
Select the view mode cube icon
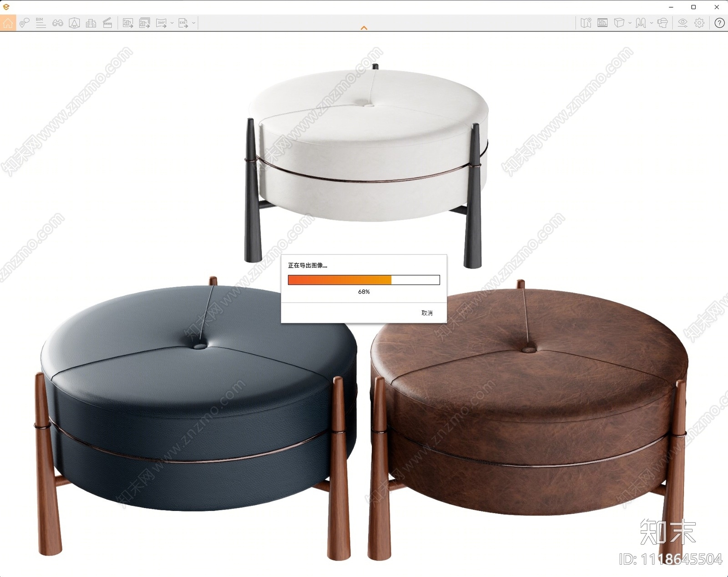coord(619,23)
